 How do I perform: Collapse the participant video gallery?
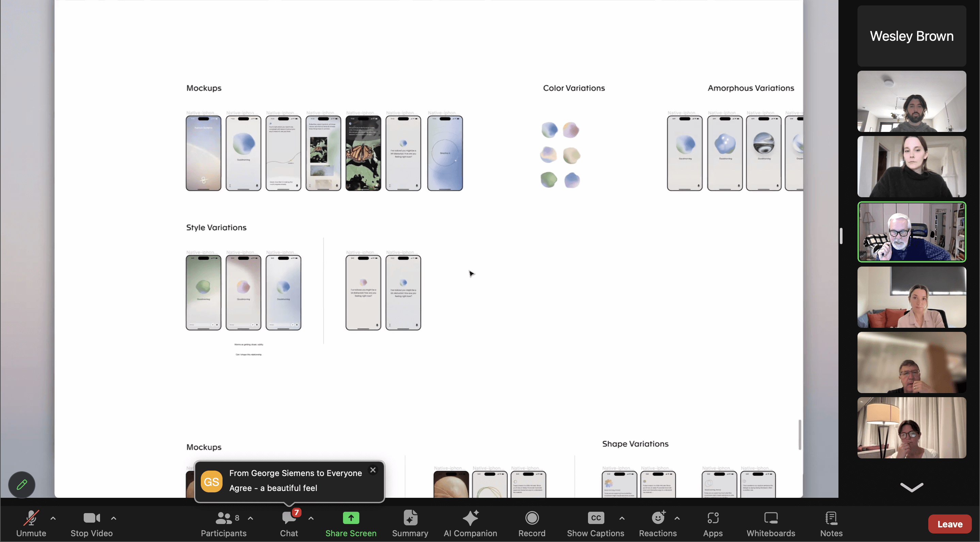(x=912, y=488)
